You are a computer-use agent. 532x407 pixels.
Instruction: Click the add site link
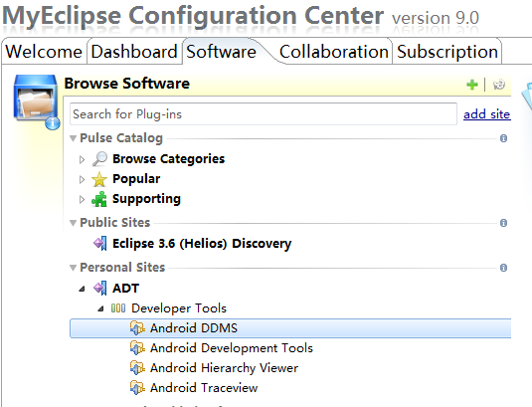click(x=487, y=114)
